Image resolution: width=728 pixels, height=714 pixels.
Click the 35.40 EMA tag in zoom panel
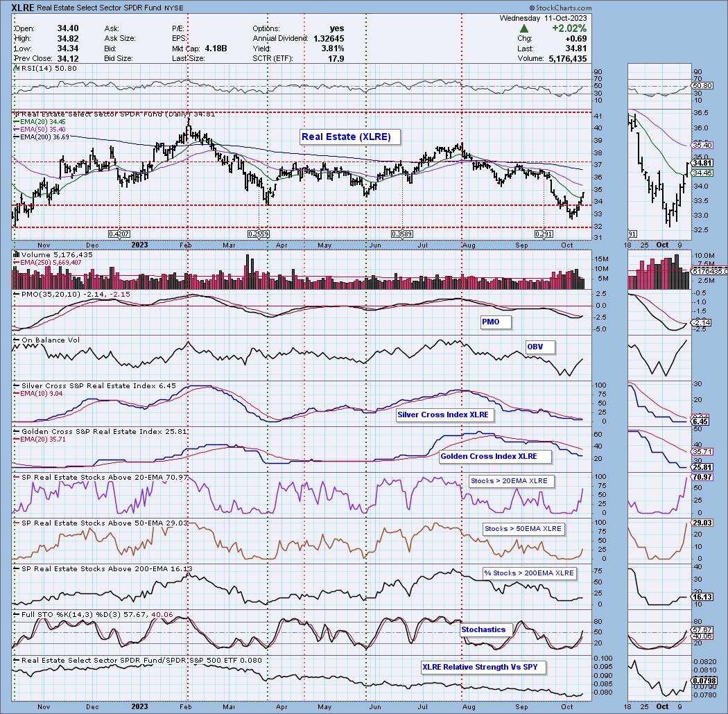[x=702, y=146]
